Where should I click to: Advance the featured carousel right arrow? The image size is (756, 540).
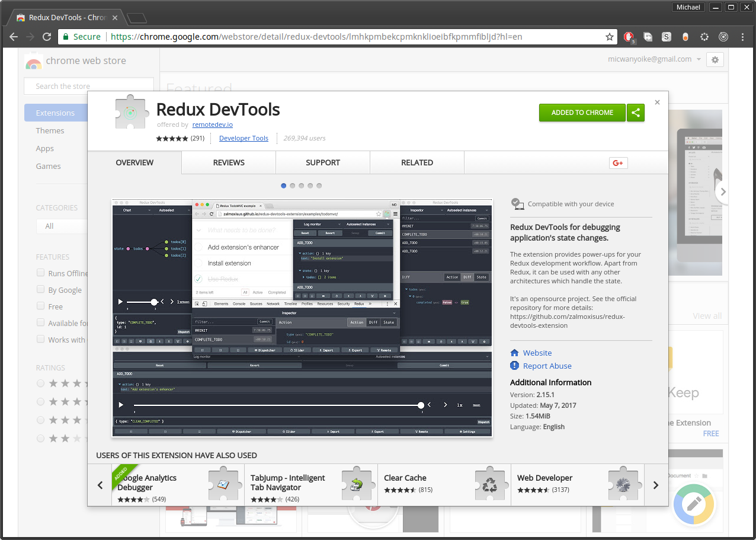coord(722,191)
